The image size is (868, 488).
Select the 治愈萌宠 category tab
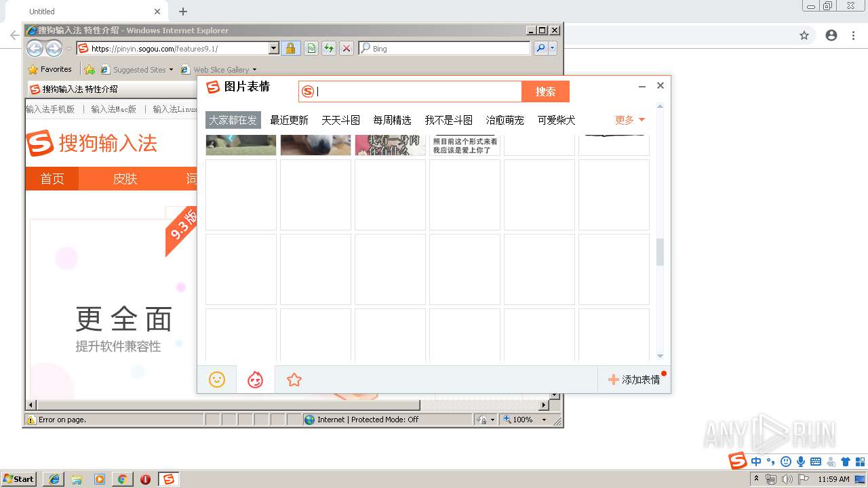[x=505, y=120]
